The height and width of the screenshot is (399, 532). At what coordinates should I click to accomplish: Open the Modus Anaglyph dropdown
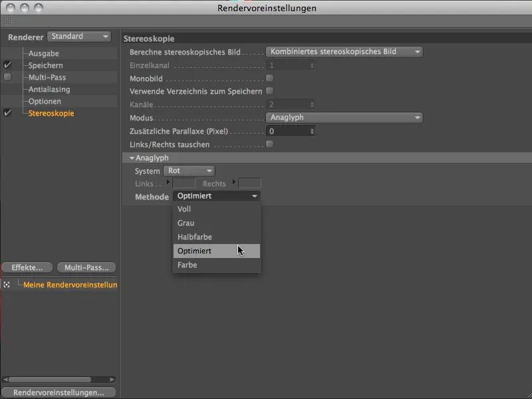point(344,118)
